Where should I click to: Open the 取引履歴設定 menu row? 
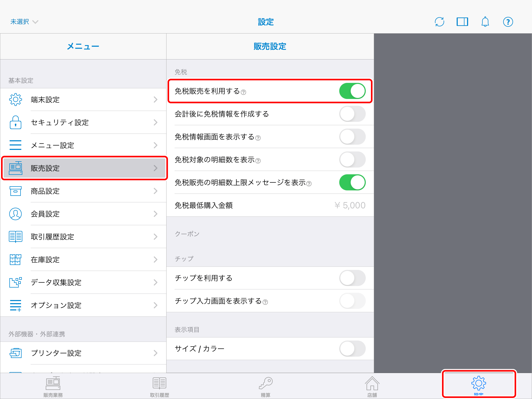pyautogui.click(x=83, y=237)
